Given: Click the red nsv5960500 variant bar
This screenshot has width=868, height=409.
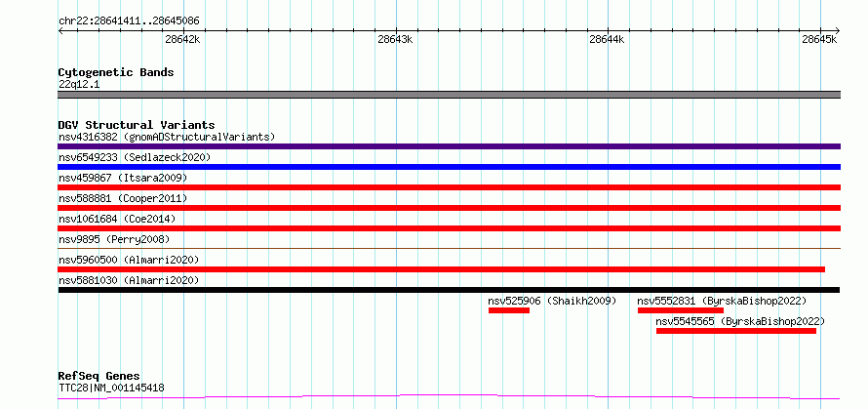Looking at the screenshot, I should 441,269.
